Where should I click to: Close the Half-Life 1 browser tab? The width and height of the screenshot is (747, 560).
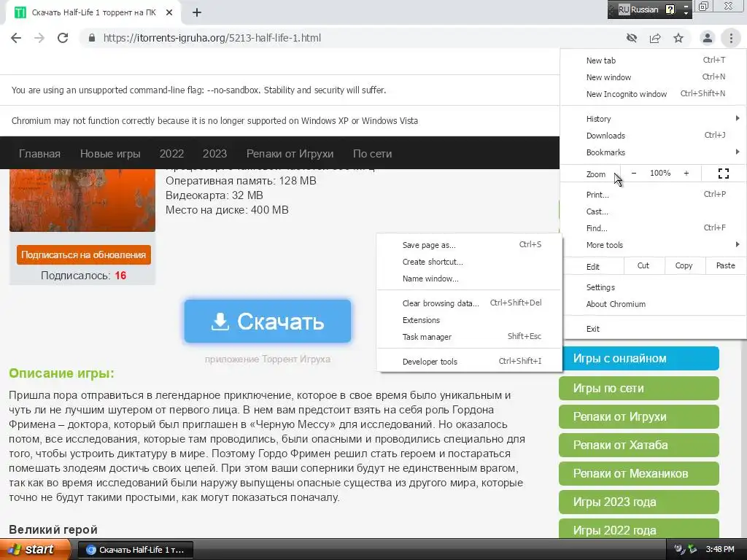tap(169, 13)
